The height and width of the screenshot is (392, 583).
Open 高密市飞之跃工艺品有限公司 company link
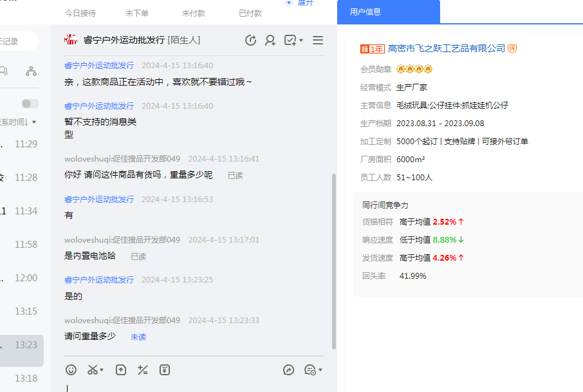(x=447, y=48)
